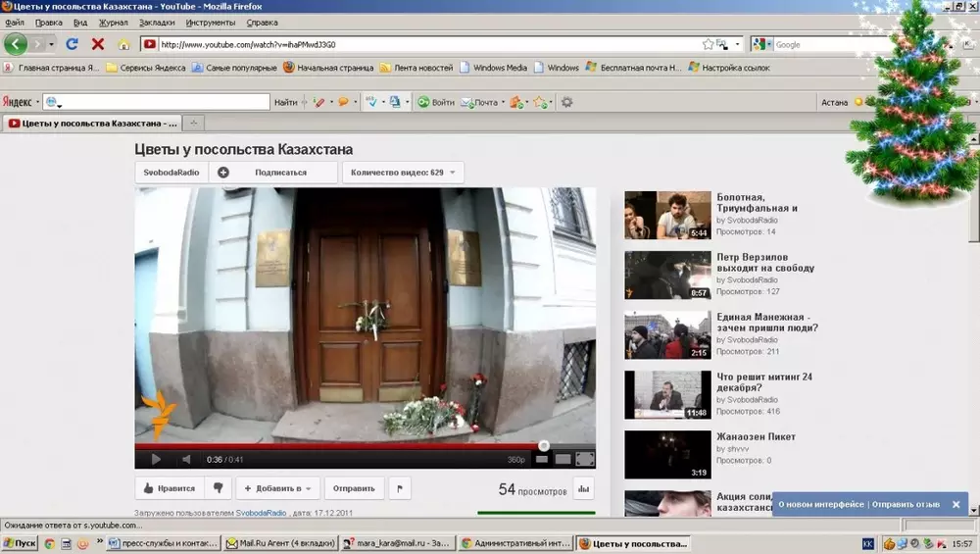This screenshot has width=980, height=554.
Task: Go to the Firefox home page
Action: click(x=124, y=44)
